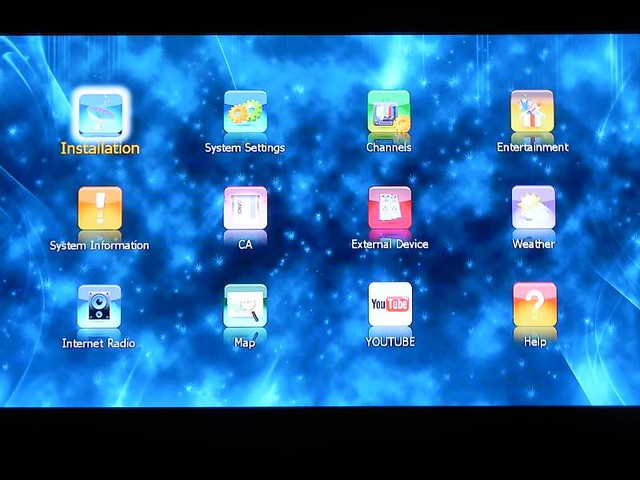Click the Map label text
This screenshot has height=480, width=640.
tap(245, 343)
